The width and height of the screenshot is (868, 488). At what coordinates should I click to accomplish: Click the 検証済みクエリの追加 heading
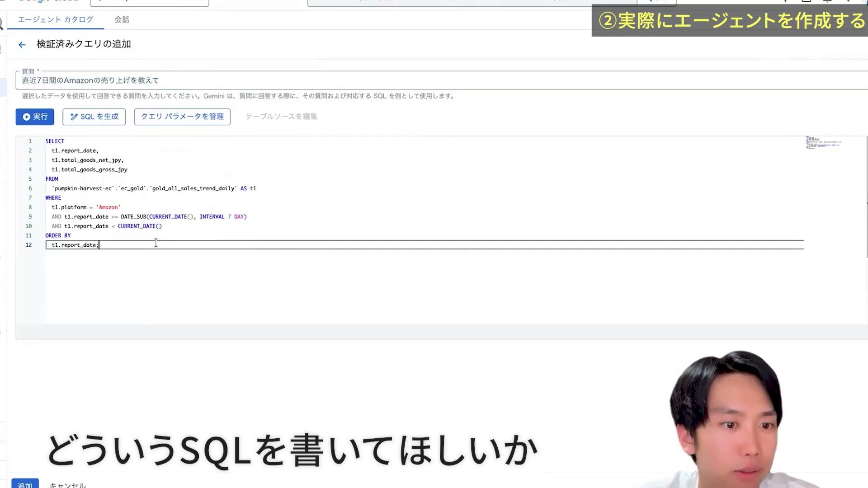[84, 44]
